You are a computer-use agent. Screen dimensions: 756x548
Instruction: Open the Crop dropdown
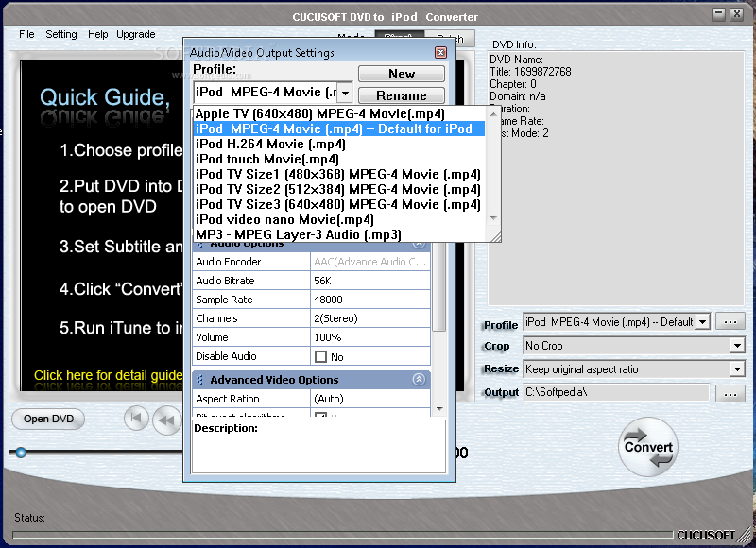click(x=737, y=346)
